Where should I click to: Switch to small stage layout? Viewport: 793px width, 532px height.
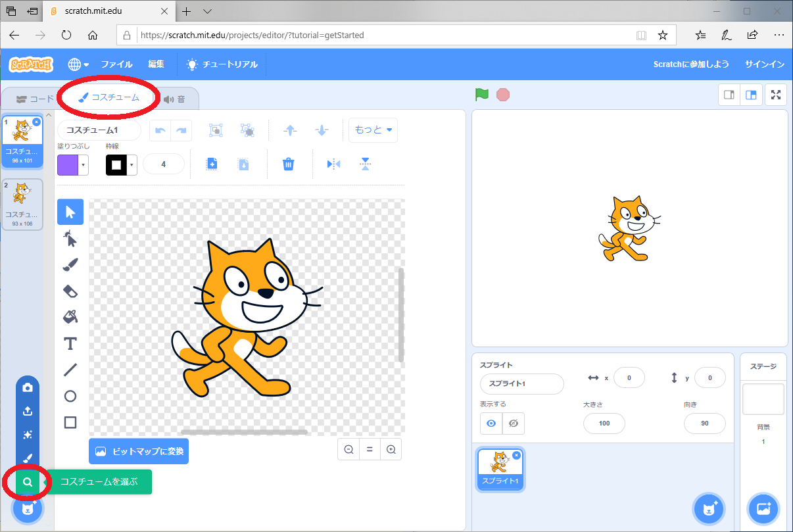click(x=729, y=95)
